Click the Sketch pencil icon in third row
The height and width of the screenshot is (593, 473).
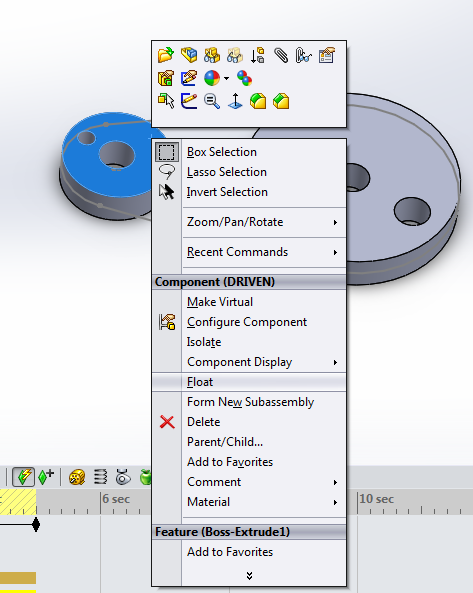click(x=189, y=101)
